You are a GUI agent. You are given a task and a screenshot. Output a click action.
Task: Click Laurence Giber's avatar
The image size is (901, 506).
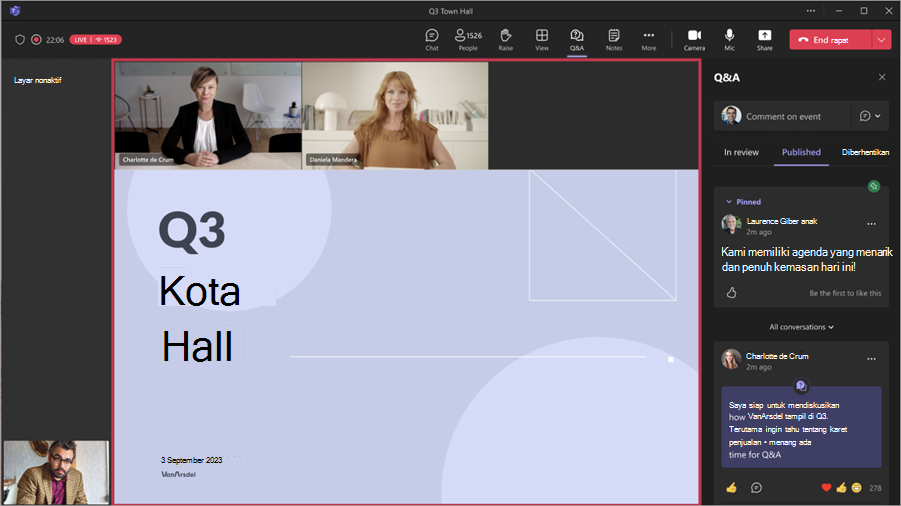(731, 224)
